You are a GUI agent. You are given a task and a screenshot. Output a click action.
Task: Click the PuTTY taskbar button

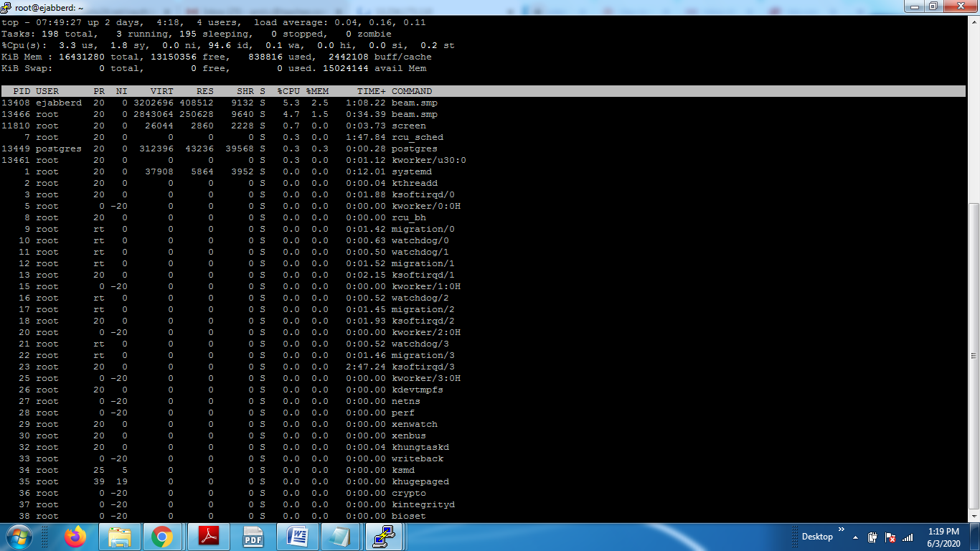(384, 537)
